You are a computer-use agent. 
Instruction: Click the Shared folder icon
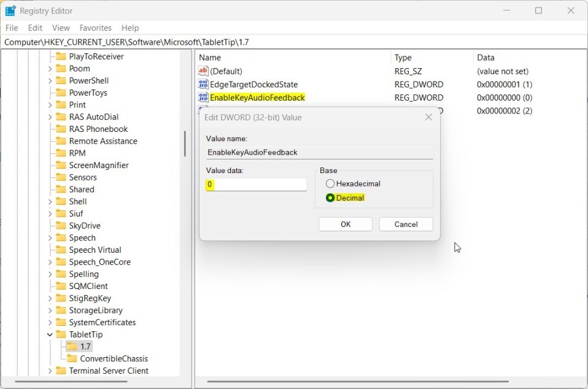click(x=60, y=189)
